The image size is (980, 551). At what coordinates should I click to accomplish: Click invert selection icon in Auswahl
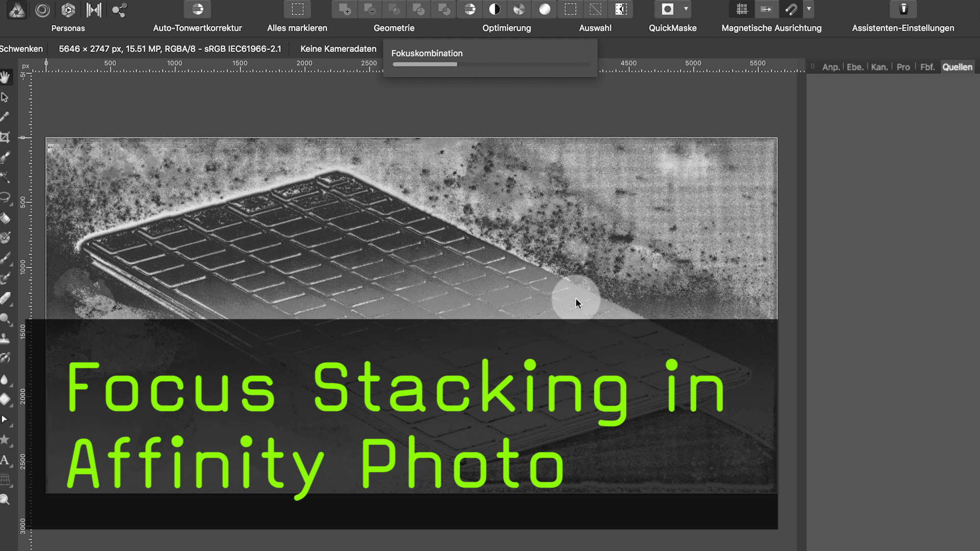(x=621, y=9)
